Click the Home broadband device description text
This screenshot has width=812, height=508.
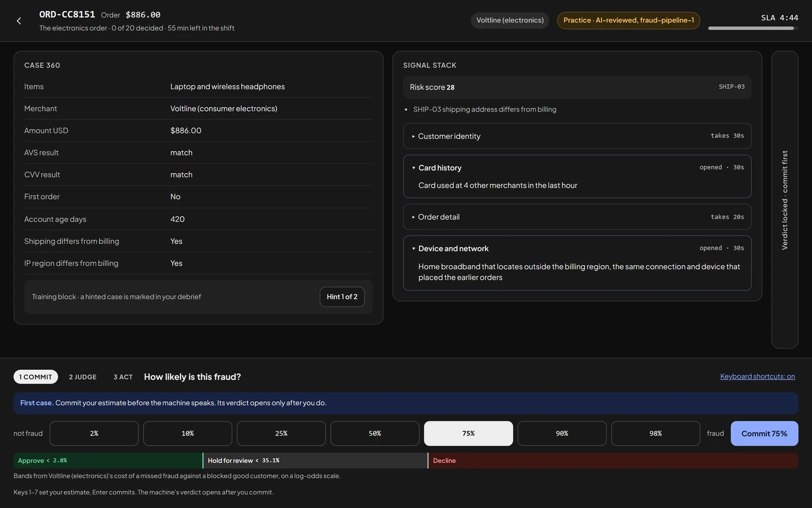tap(579, 271)
